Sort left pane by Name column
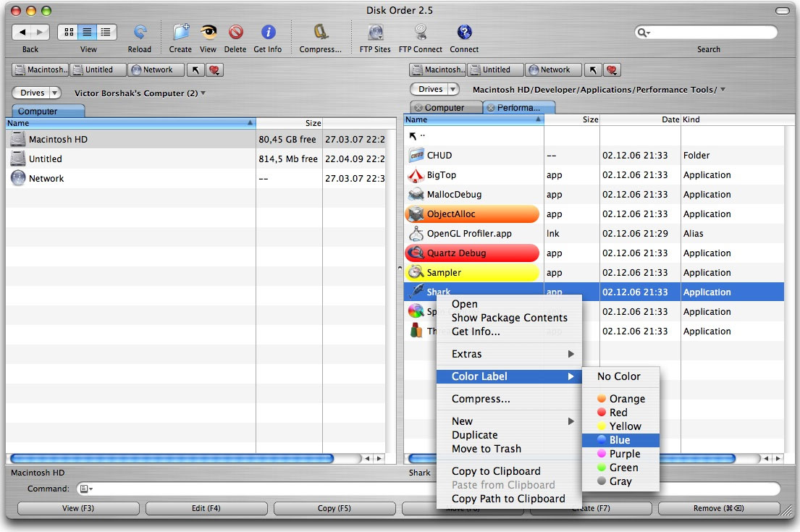This screenshot has height=532, width=800. tap(130, 123)
